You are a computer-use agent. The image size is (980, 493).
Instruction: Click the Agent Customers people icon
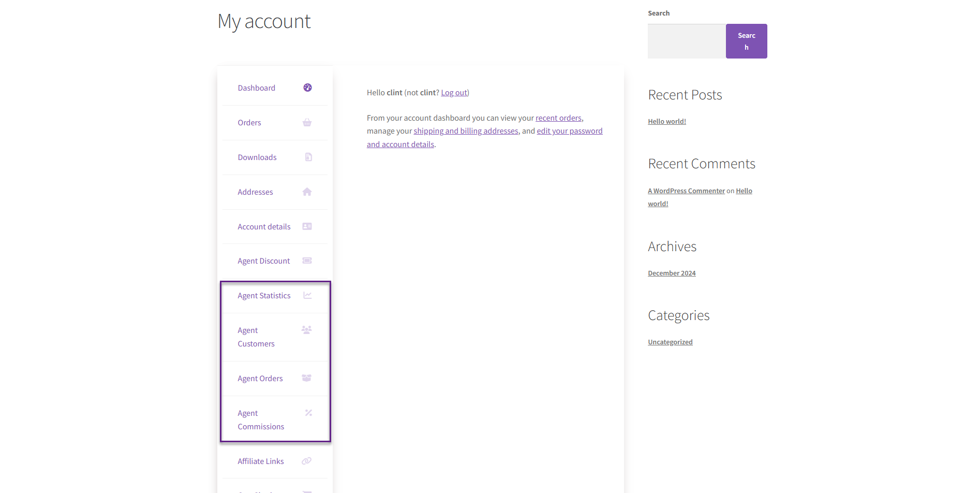(x=306, y=330)
